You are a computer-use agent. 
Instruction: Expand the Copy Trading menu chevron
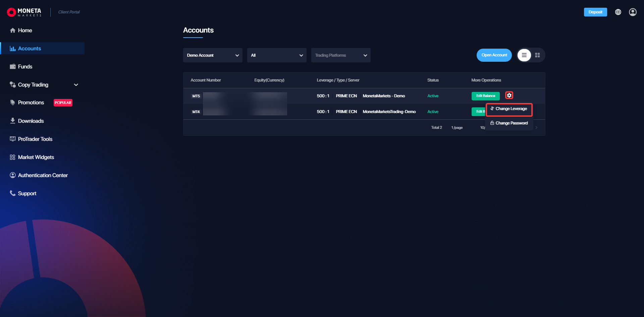76,85
